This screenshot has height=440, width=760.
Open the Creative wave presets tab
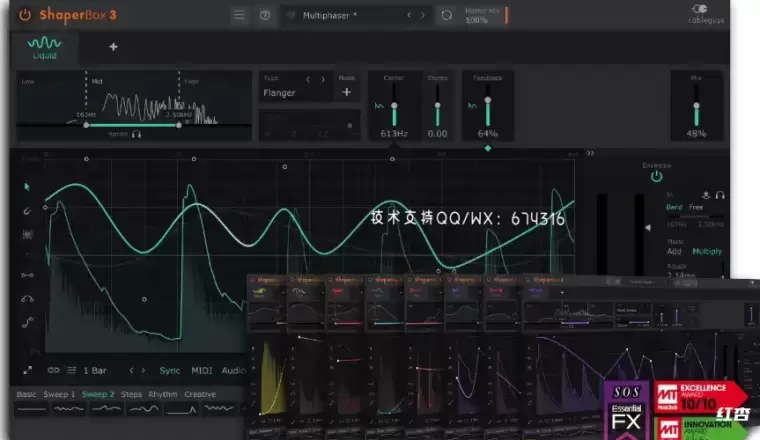tap(200, 394)
